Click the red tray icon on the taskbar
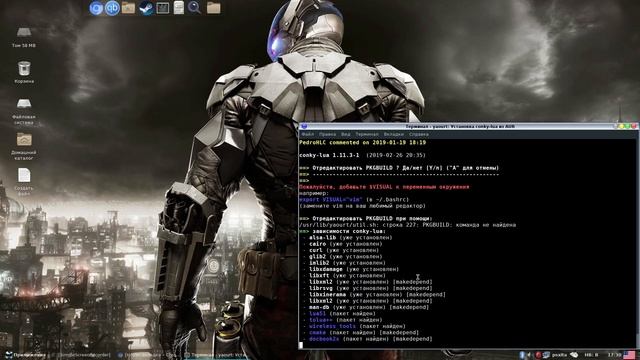The image size is (640, 360). pyautogui.click(x=538, y=355)
